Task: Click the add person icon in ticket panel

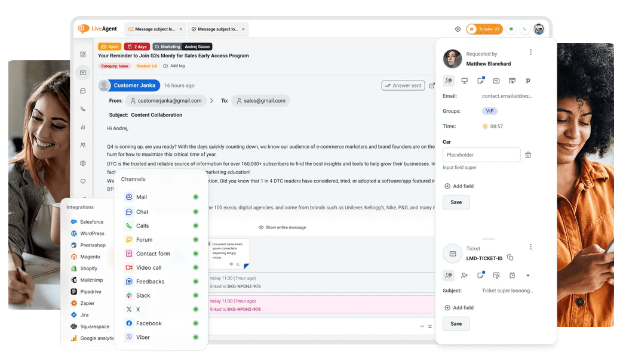Action: [x=465, y=275]
